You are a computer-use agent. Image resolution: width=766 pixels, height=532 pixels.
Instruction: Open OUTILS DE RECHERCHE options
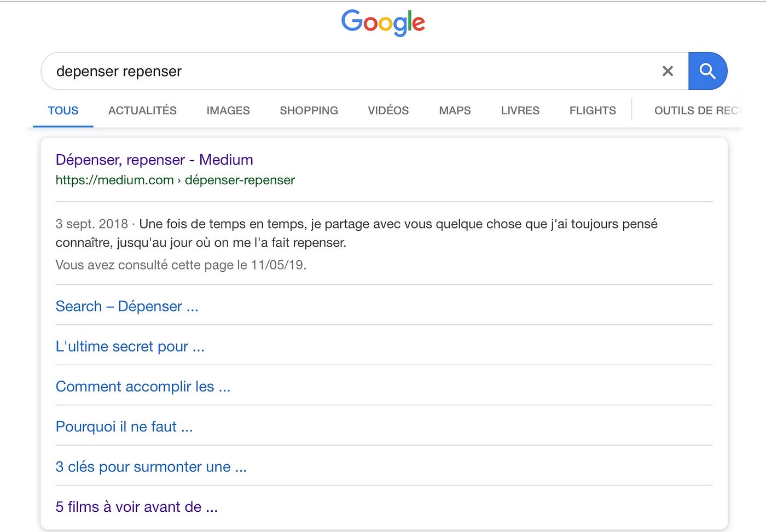(698, 110)
